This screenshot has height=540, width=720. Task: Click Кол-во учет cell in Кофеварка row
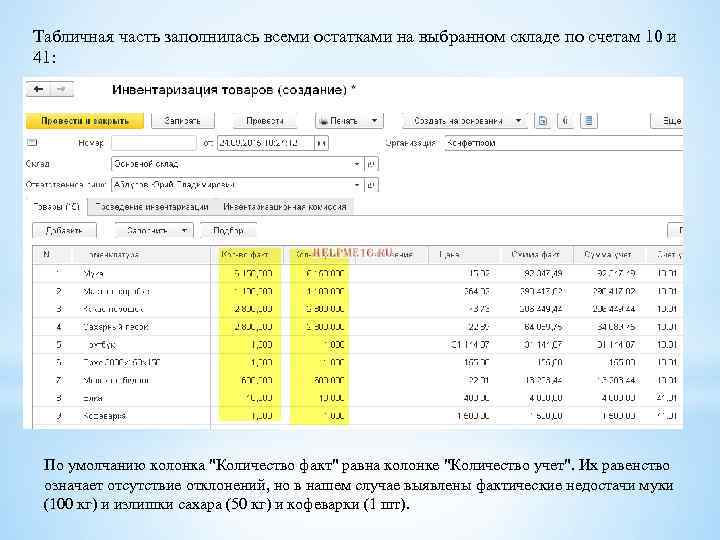pyautogui.click(x=319, y=416)
